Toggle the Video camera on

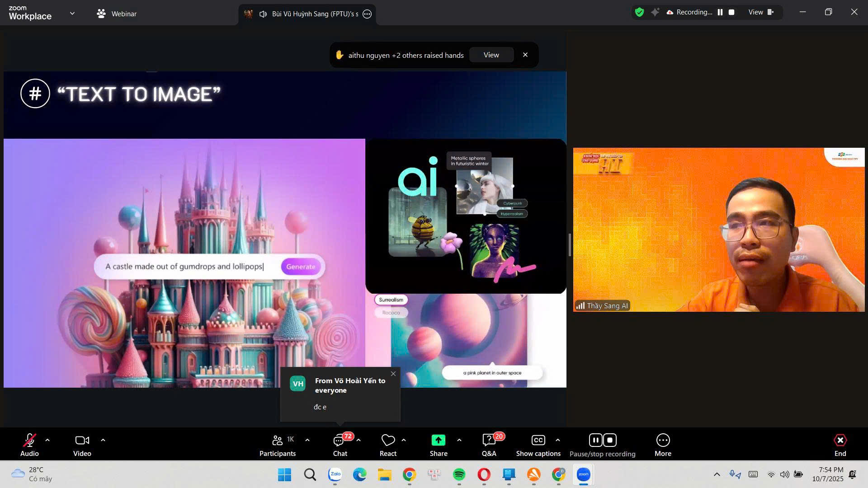[82, 441]
